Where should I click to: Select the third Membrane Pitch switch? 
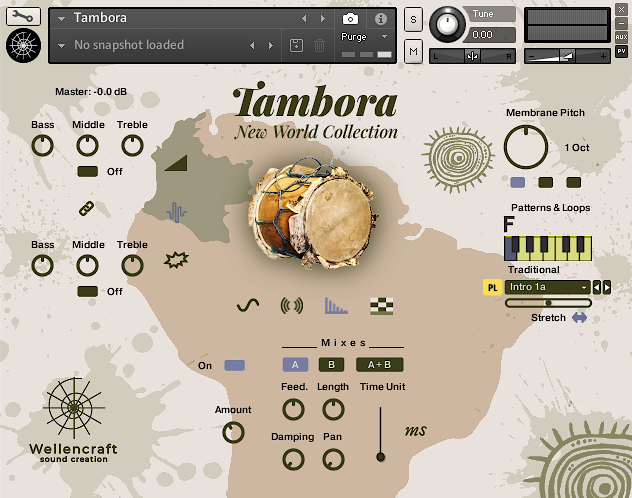(x=574, y=183)
